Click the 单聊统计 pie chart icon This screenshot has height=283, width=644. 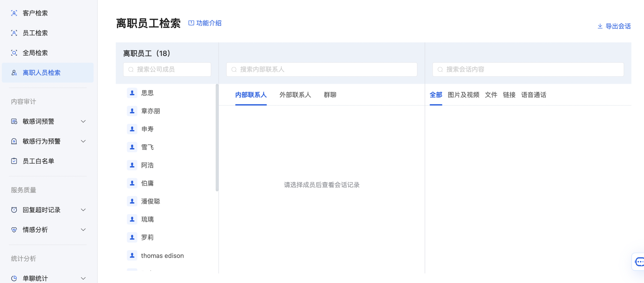[x=14, y=278]
